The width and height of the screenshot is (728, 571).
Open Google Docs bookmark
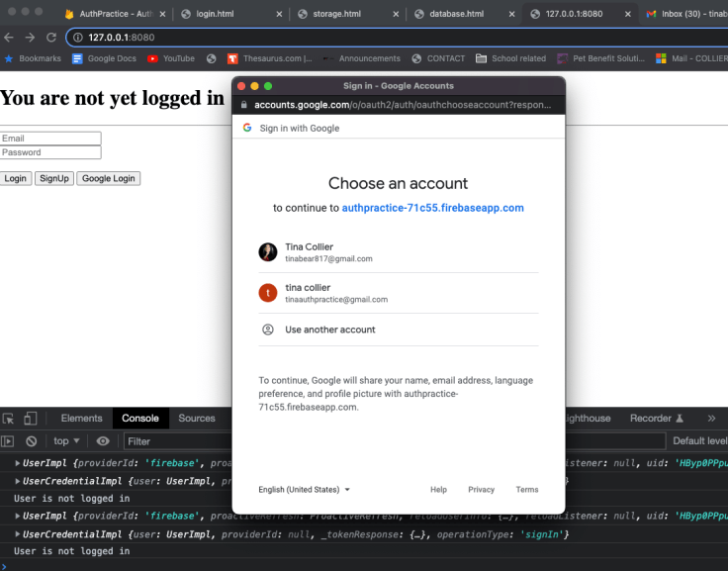(x=105, y=58)
